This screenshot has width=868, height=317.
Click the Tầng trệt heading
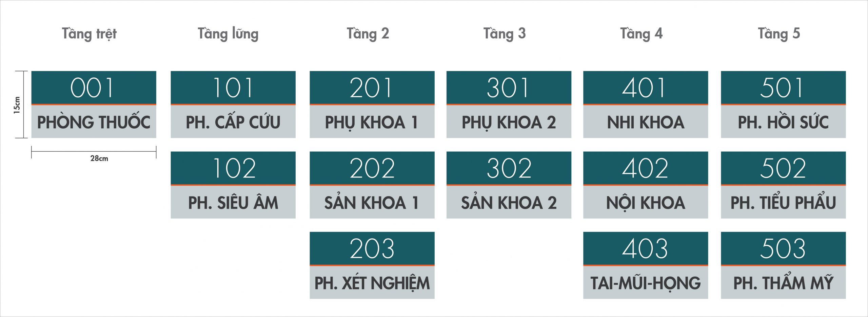[x=89, y=34]
